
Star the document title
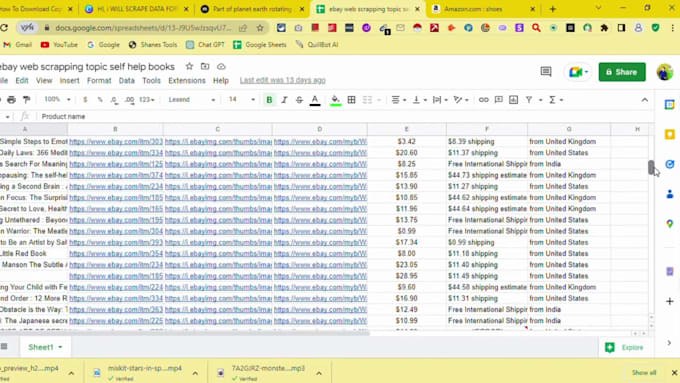tap(189, 66)
